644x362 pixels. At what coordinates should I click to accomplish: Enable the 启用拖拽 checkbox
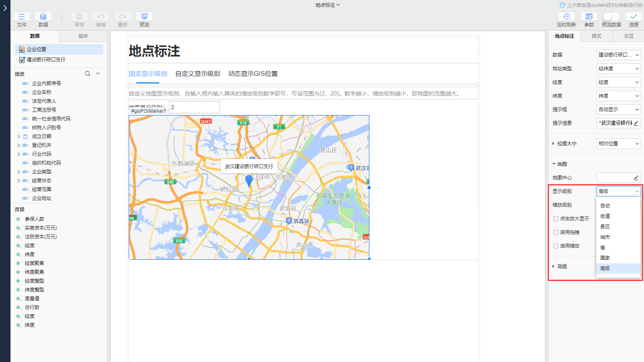556,232
